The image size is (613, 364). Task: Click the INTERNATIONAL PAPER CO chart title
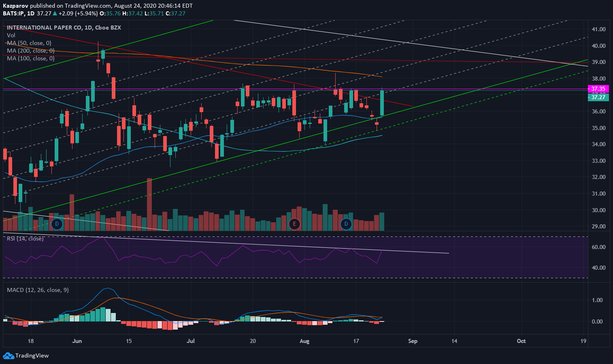click(x=64, y=28)
